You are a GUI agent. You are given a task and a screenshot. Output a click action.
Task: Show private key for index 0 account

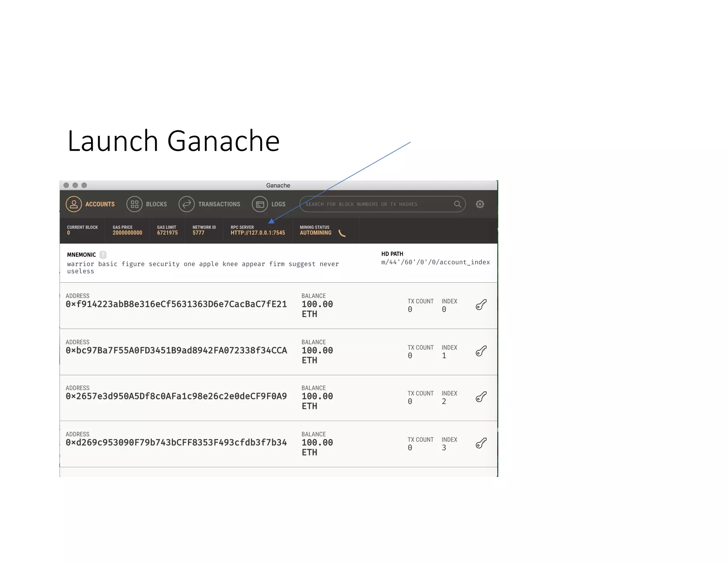click(481, 305)
